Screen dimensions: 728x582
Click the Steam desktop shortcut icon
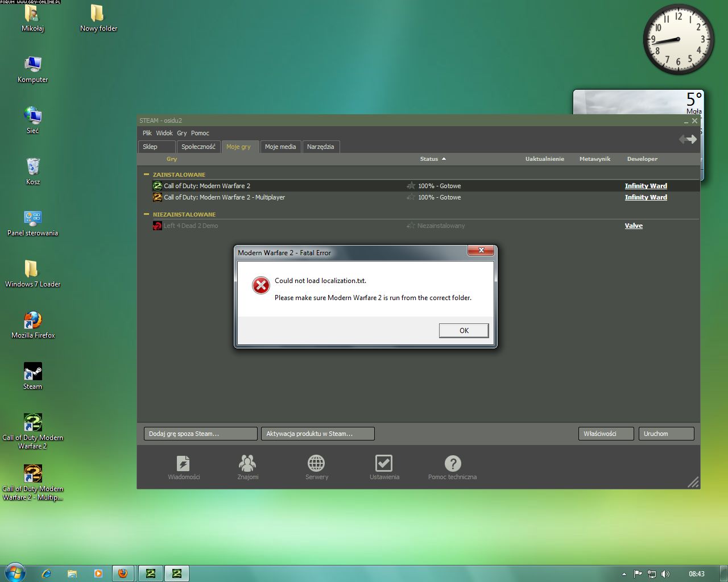pos(32,372)
